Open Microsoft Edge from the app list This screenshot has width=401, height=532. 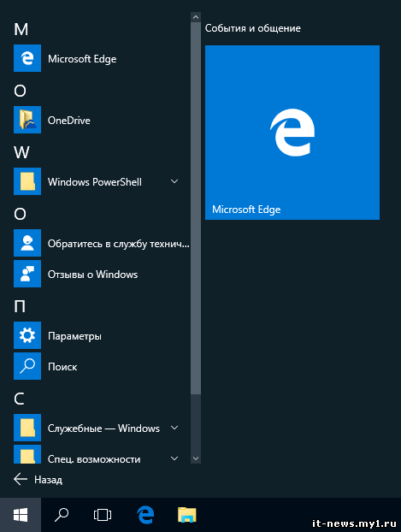click(98, 58)
